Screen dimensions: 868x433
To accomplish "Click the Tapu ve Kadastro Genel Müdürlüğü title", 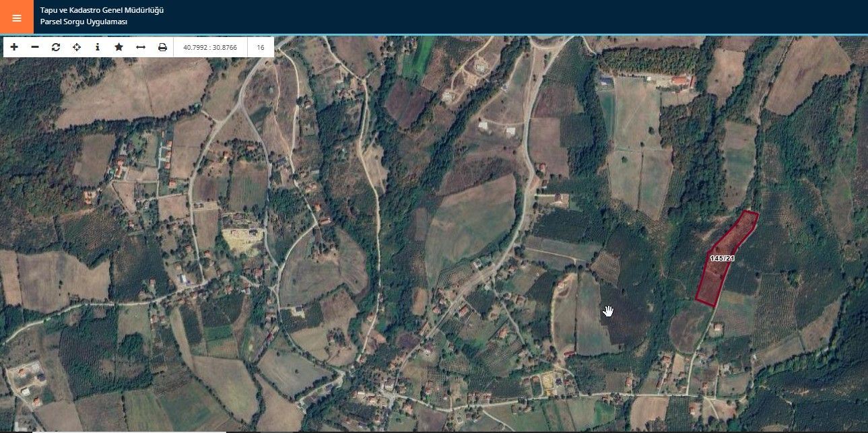I will 102,11.
